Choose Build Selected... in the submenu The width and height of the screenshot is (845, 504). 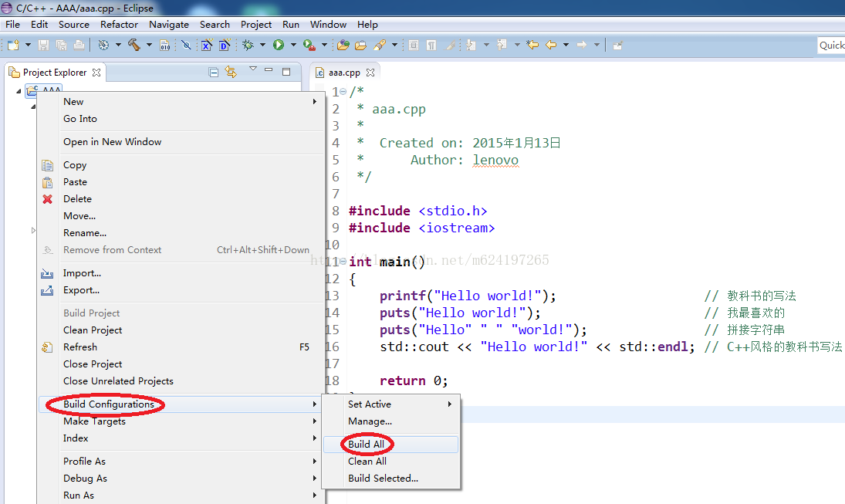390,478
